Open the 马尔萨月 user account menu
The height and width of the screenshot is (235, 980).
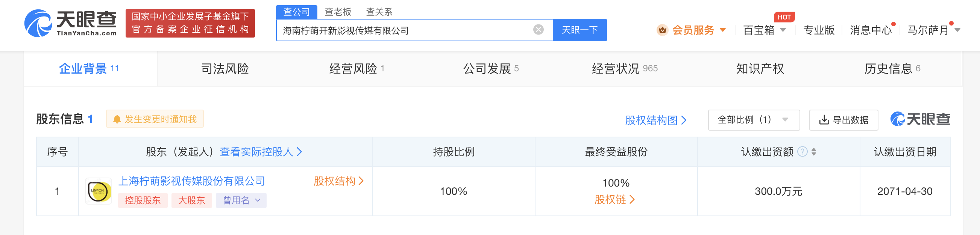(x=933, y=30)
